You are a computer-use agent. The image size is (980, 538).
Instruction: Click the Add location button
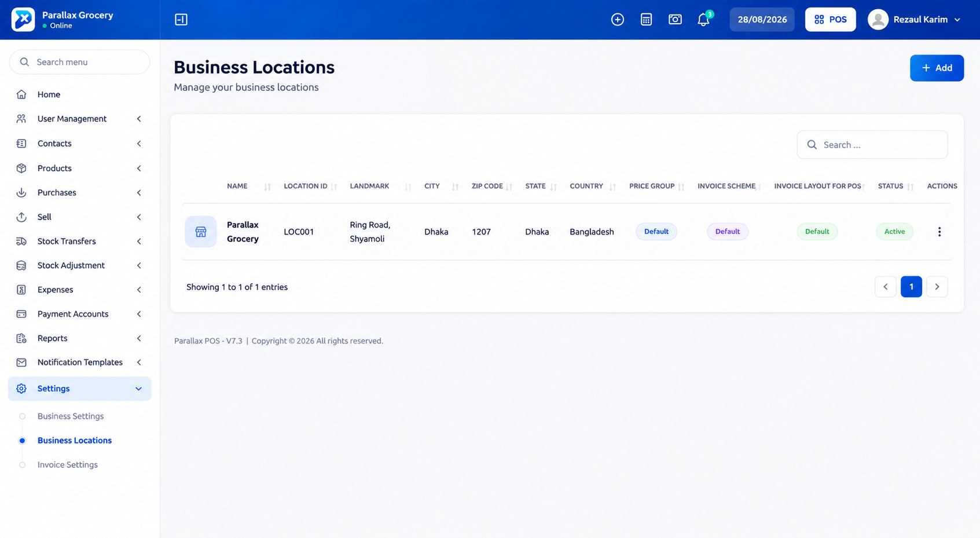937,68
